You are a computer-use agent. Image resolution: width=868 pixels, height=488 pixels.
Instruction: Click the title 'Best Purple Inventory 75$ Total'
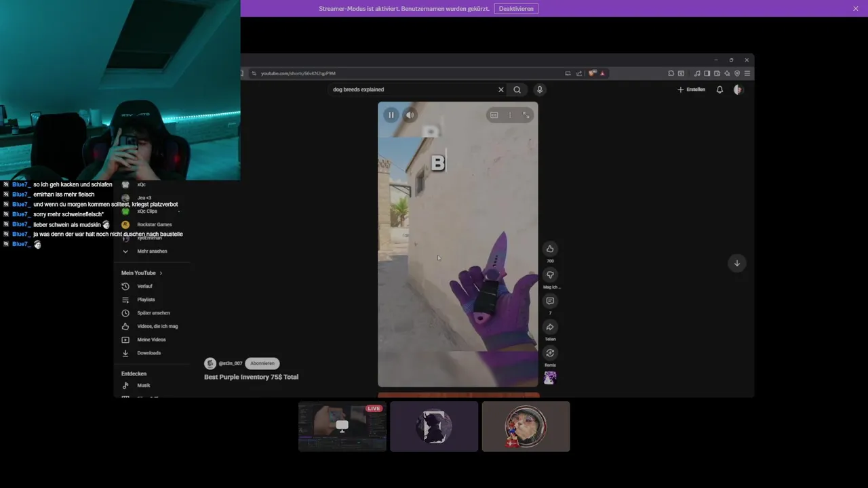(252, 377)
